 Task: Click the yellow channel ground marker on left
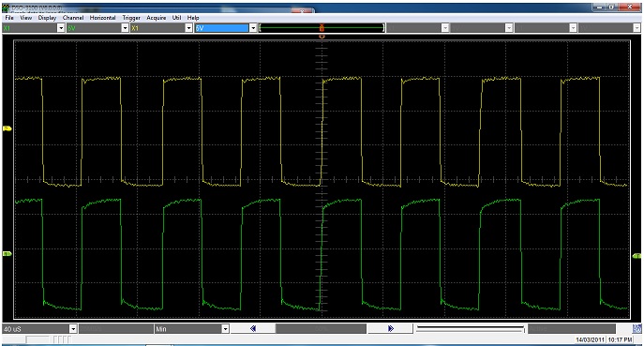pyautogui.click(x=7, y=128)
